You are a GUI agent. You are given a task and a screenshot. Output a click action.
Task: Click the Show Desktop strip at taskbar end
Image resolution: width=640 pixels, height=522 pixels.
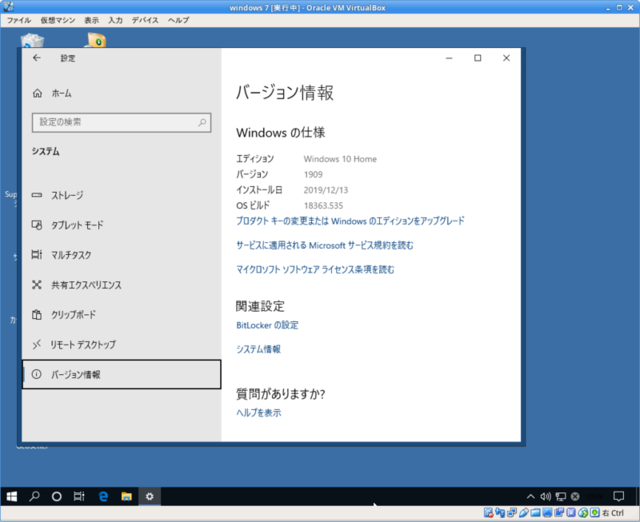(x=638, y=496)
